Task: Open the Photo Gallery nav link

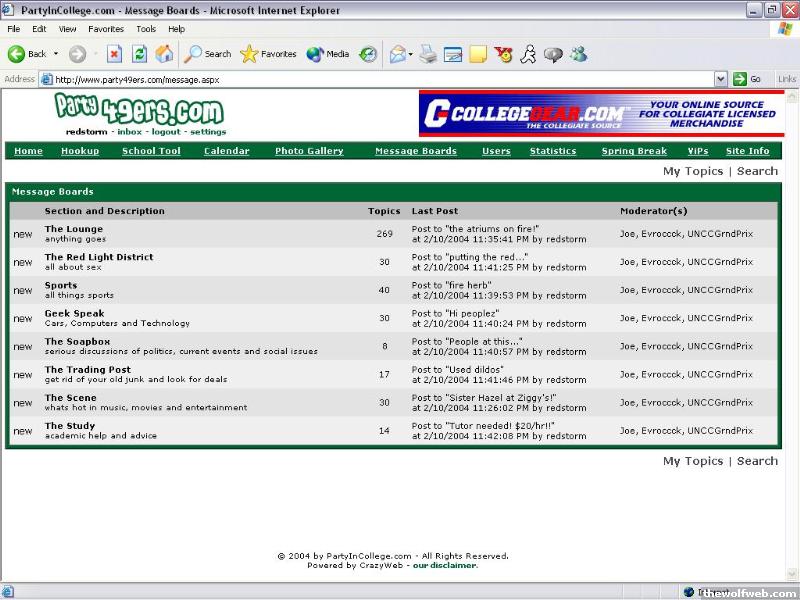Action: 309,151
